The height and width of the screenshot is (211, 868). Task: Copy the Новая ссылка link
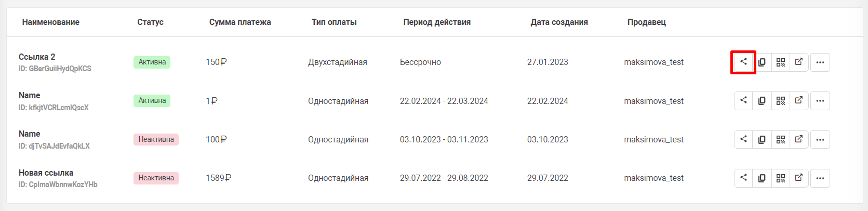click(762, 178)
